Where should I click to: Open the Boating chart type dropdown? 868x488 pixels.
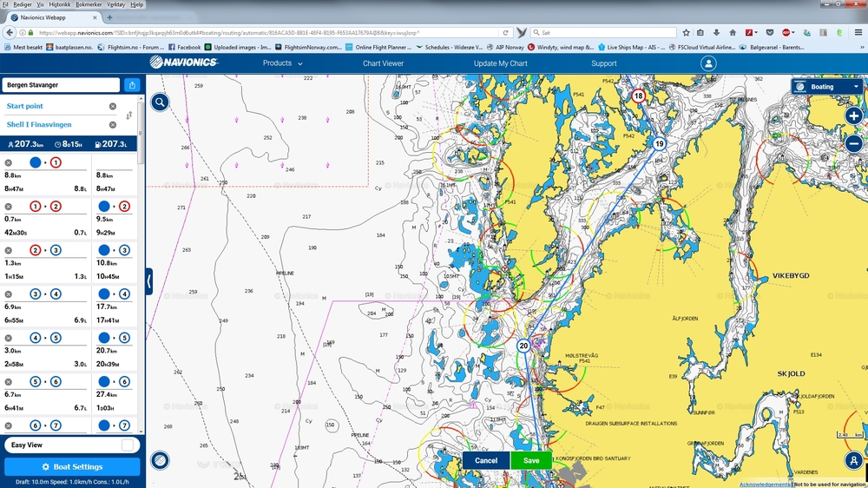point(826,87)
